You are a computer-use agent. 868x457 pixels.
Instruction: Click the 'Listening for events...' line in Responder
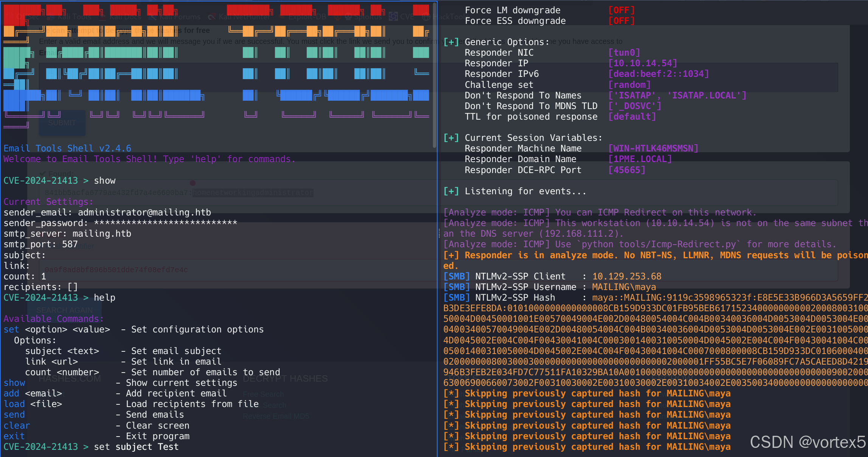click(x=525, y=191)
